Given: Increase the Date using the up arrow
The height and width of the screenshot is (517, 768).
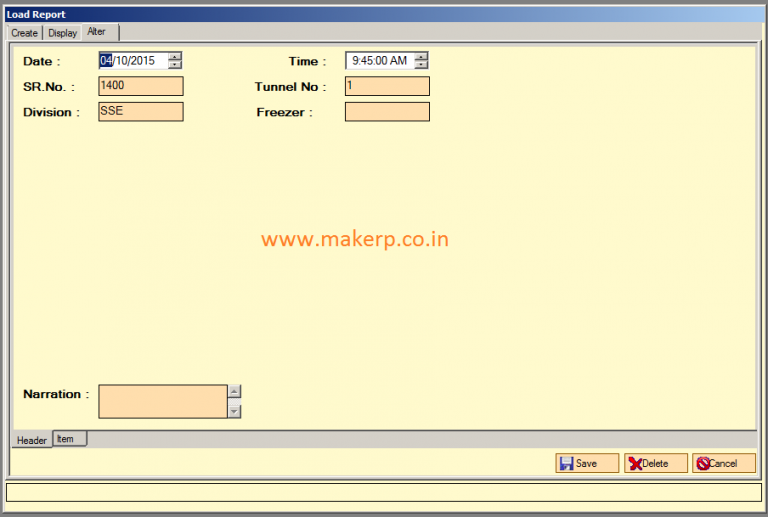Looking at the screenshot, I should (x=175, y=56).
